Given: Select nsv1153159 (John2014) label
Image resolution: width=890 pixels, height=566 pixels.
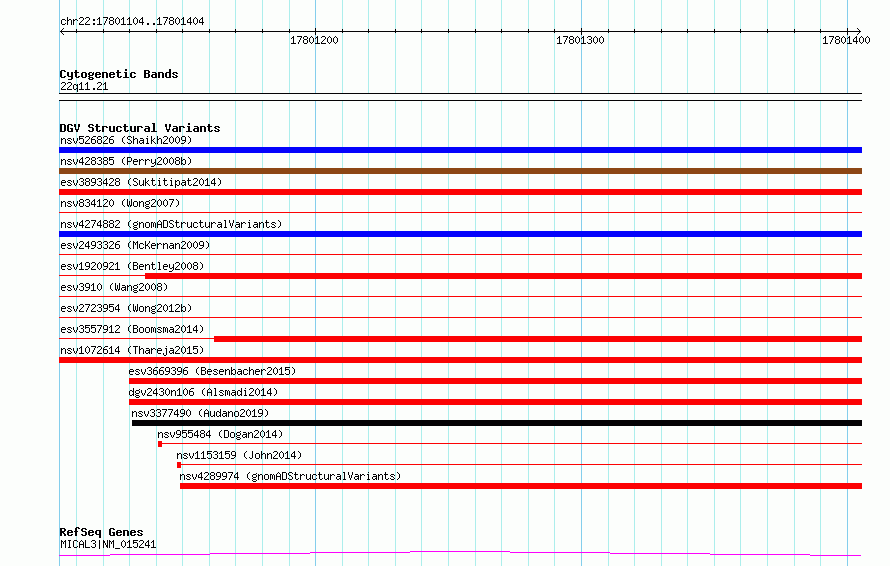Looking at the screenshot, I should tap(239, 455).
